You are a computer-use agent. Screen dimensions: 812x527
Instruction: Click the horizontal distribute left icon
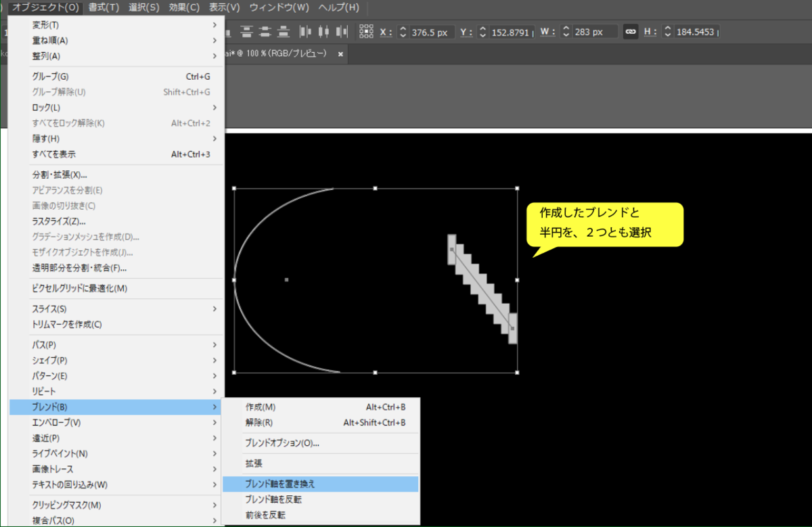(x=305, y=31)
